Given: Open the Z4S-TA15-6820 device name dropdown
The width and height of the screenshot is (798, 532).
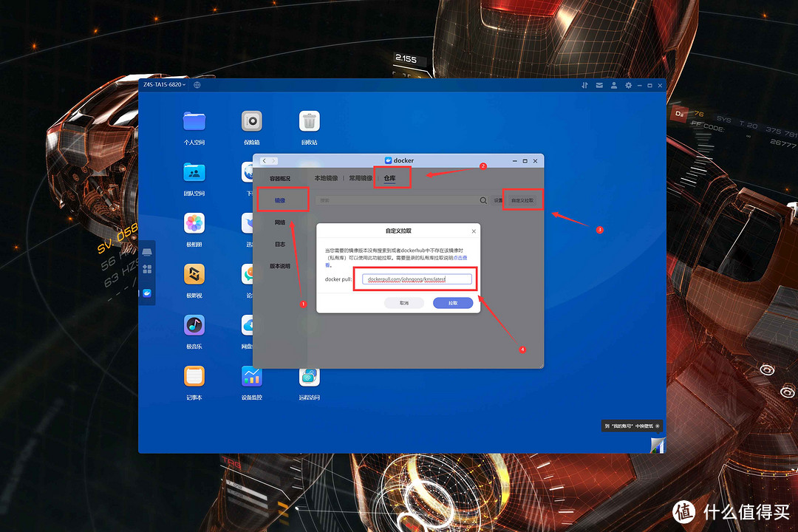Looking at the screenshot, I should [166, 84].
